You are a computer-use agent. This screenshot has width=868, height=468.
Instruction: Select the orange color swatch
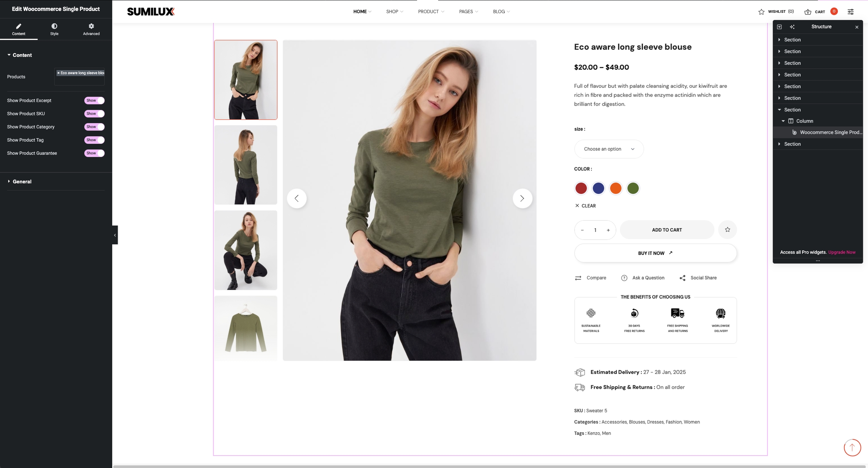(x=616, y=188)
